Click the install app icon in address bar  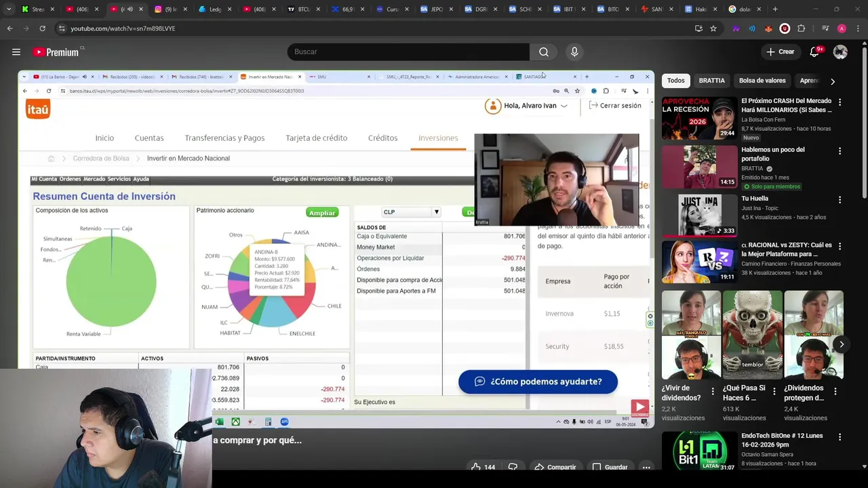click(x=698, y=28)
